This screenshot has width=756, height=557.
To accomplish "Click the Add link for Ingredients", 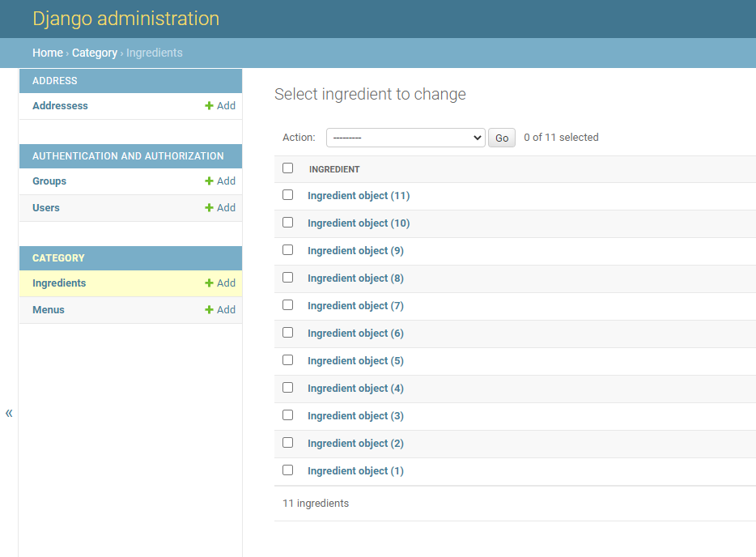I will (x=220, y=283).
